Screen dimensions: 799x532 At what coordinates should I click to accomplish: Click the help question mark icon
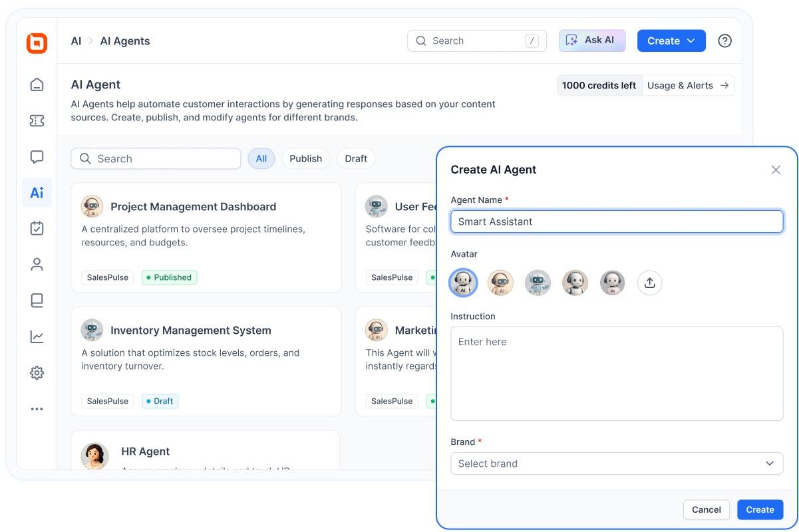pos(724,41)
